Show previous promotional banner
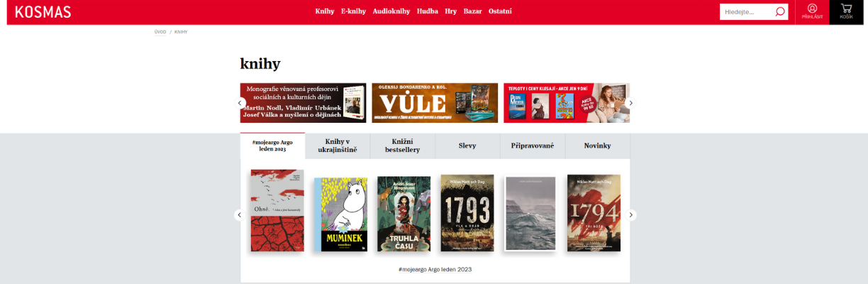Image resolution: width=868 pixels, height=284 pixels. point(240,103)
